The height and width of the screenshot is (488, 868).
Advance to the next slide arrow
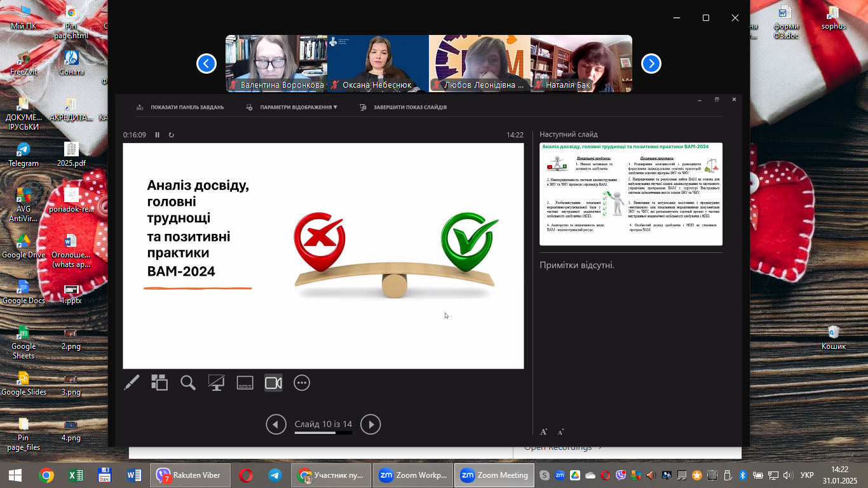tap(370, 424)
